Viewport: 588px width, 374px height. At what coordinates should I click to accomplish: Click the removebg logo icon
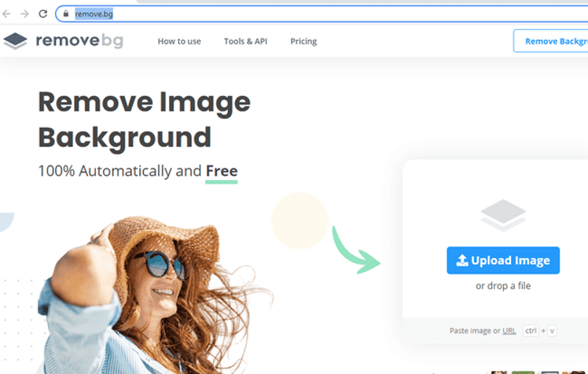(x=15, y=41)
